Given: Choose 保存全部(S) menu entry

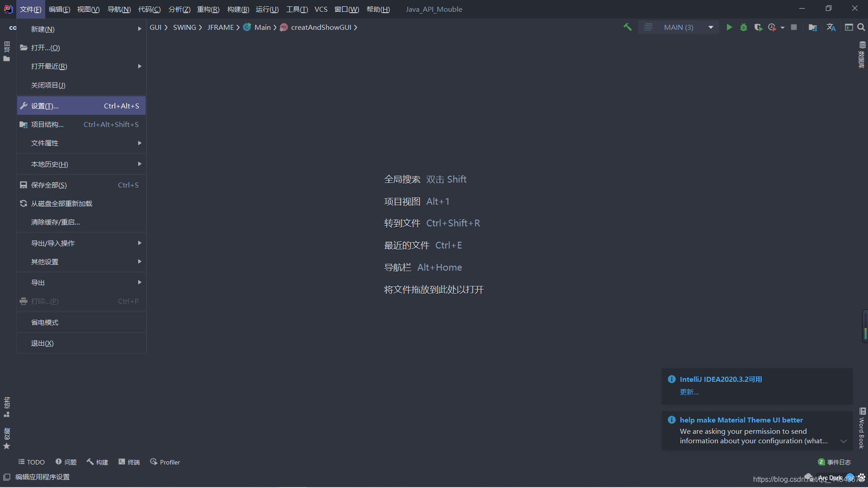Looking at the screenshot, I should tap(81, 185).
